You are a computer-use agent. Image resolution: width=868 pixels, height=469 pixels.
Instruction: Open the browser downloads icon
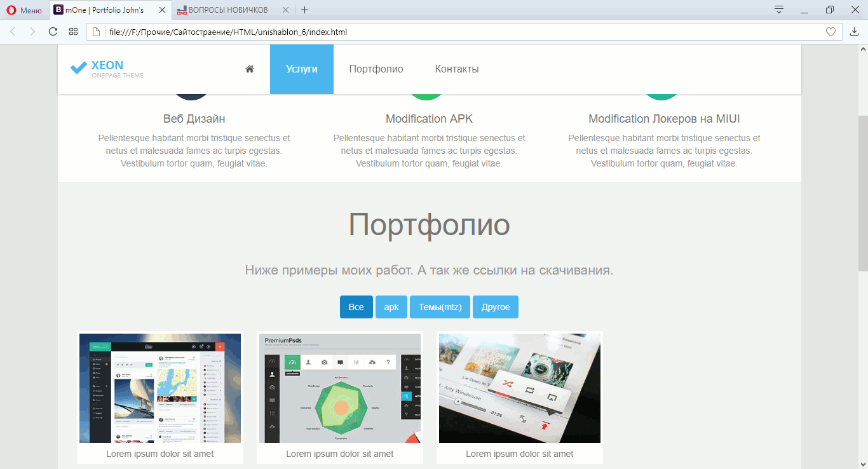(x=854, y=32)
